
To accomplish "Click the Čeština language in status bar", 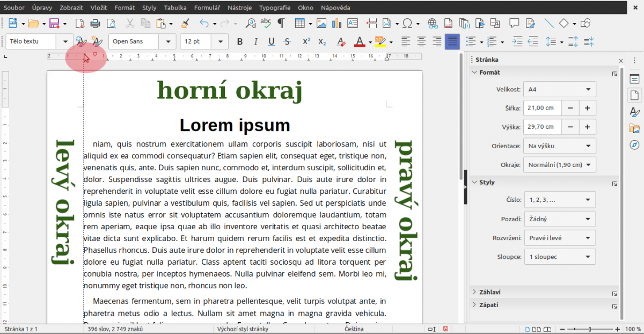I will pos(354,329).
